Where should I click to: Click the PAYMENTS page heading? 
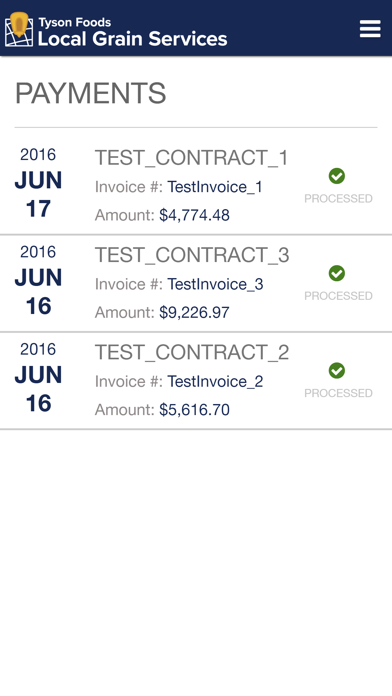pyautogui.click(x=91, y=93)
